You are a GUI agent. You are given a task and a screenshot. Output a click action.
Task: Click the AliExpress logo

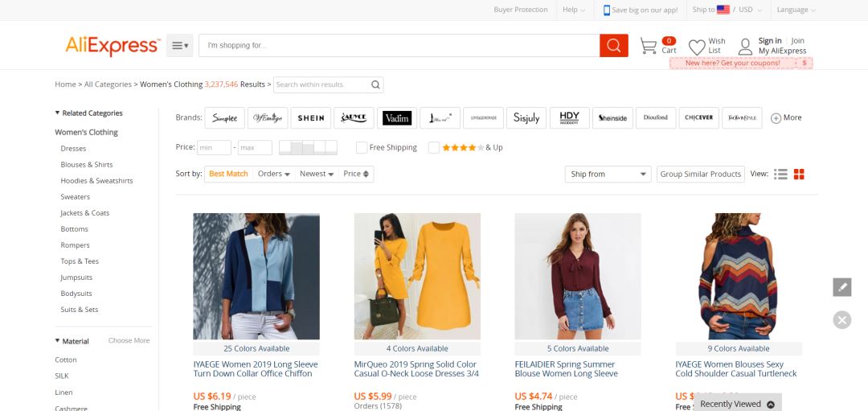tap(113, 45)
